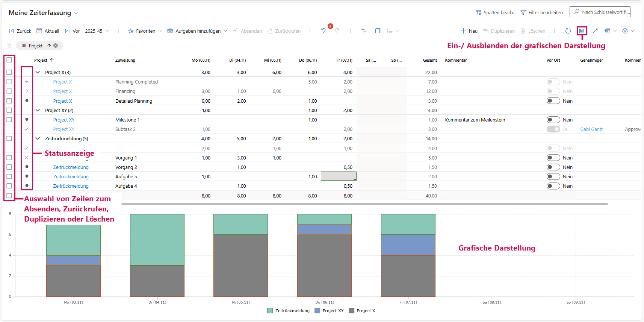Open Aufgaben hinzufügen menu
Image resolution: width=644 pixels, height=322 pixels.
(197, 31)
